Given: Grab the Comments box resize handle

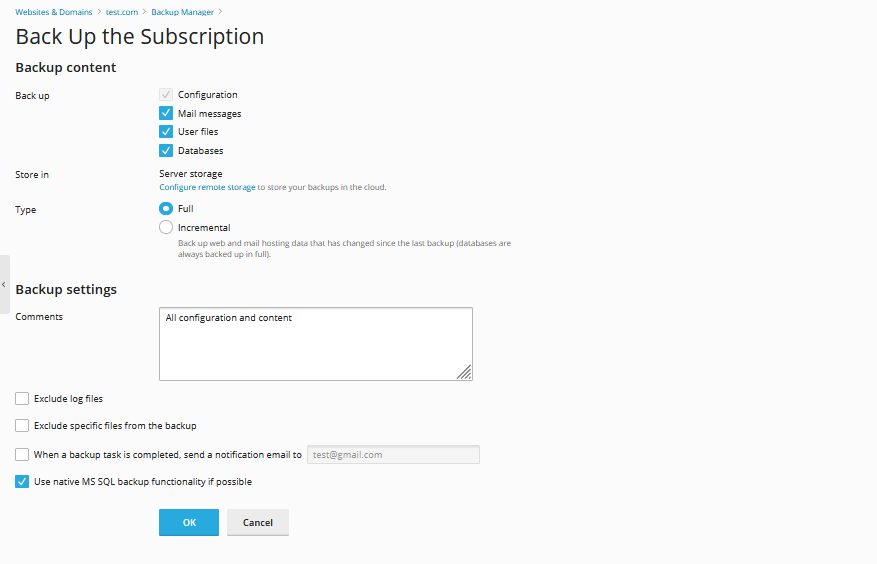Looking at the screenshot, I should 465,373.
